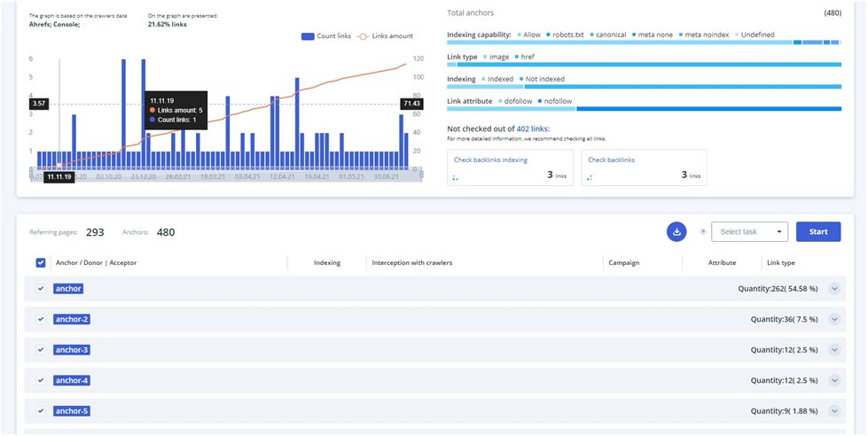Select the anchor-5 blue tag
Screen dimensions: 868x436
[x=71, y=411]
